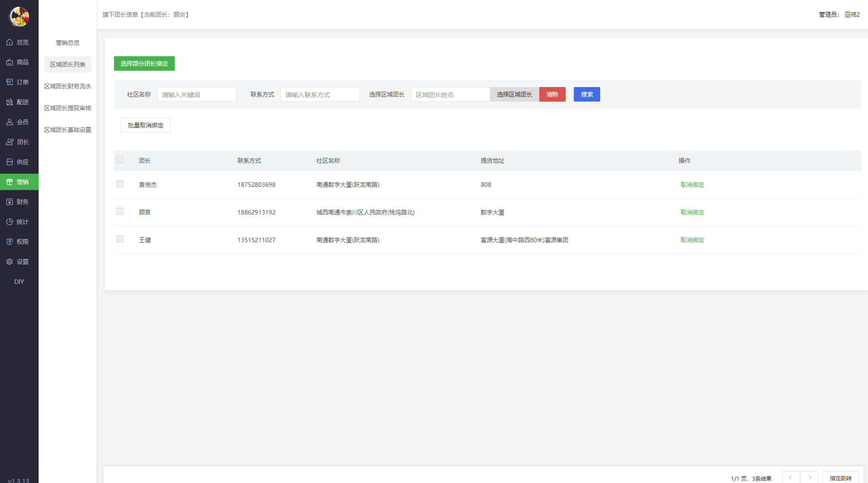Click the 设置 gear icon

tap(10, 262)
